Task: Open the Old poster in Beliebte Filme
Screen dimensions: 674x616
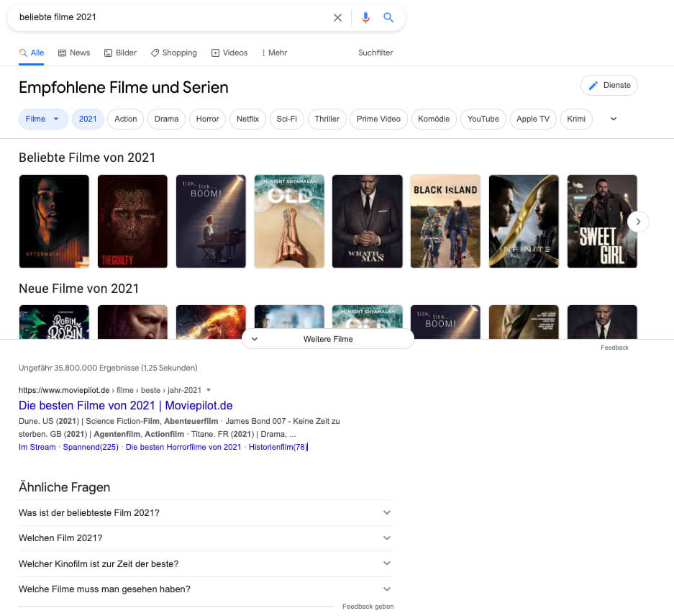Action: coord(289,221)
